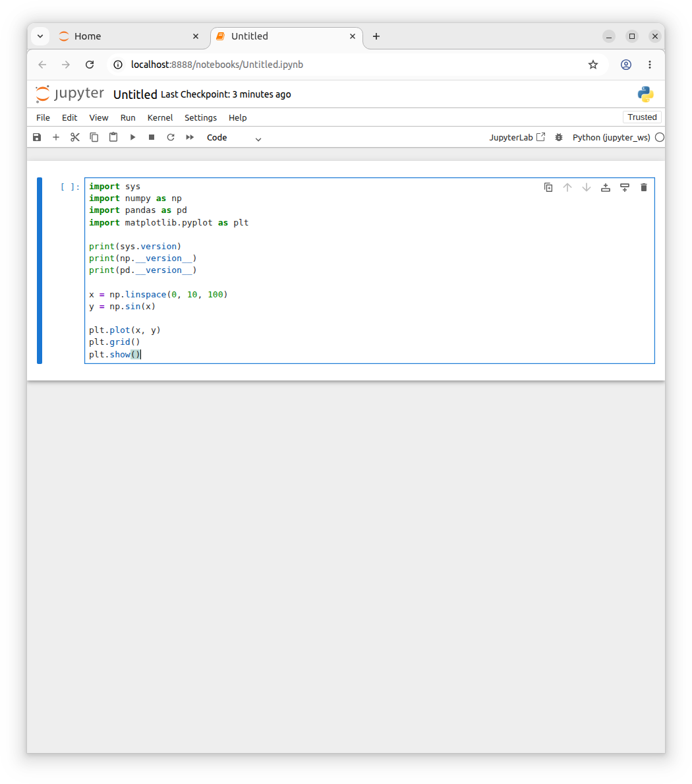The width and height of the screenshot is (692, 784).
Task: Click the plt.plot(x, y) line
Action: (125, 330)
